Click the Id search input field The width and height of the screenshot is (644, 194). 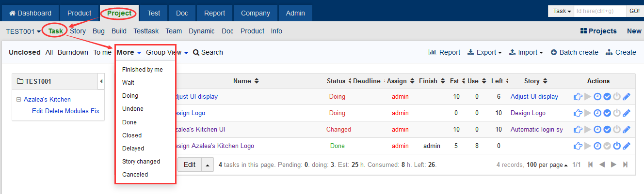tap(600, 11)
